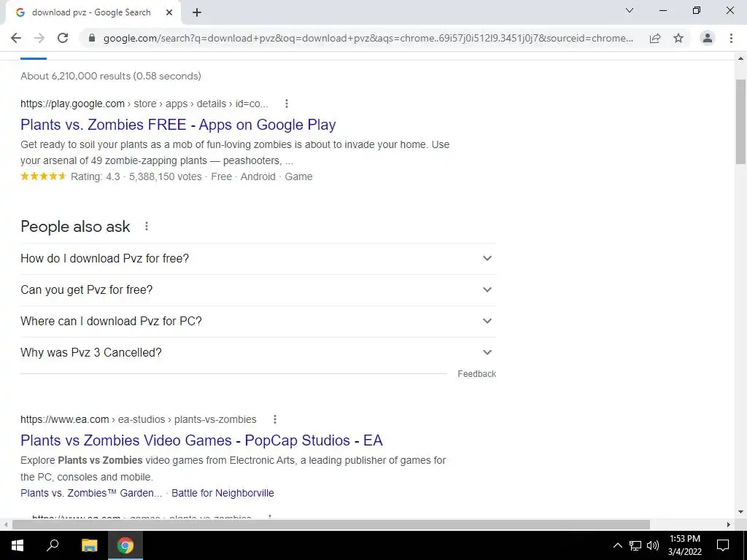Show hidden system tray icons

tap(617, 545)
